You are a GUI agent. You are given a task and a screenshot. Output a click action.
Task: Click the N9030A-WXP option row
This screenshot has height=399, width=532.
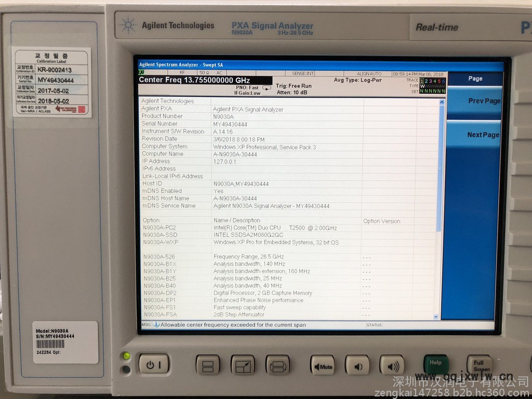tap(288, 242)
